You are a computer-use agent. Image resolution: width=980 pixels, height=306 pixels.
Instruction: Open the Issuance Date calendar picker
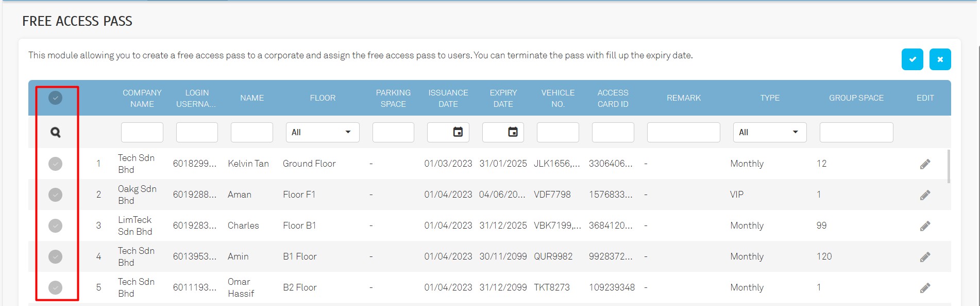tap(458, 132)
